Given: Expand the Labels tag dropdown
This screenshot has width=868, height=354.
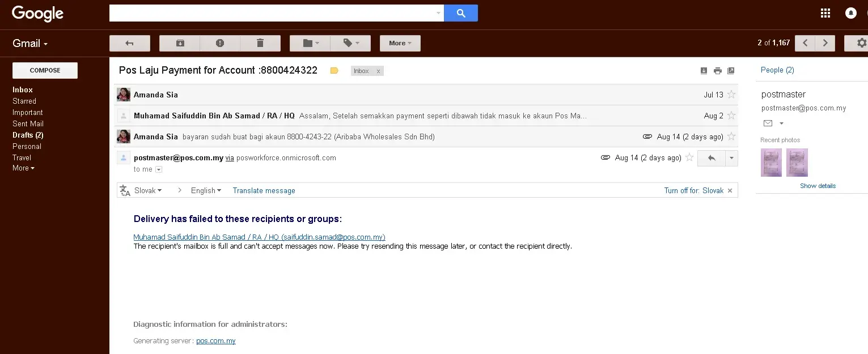Looking at the screenshot, I should tap(350, 44).
